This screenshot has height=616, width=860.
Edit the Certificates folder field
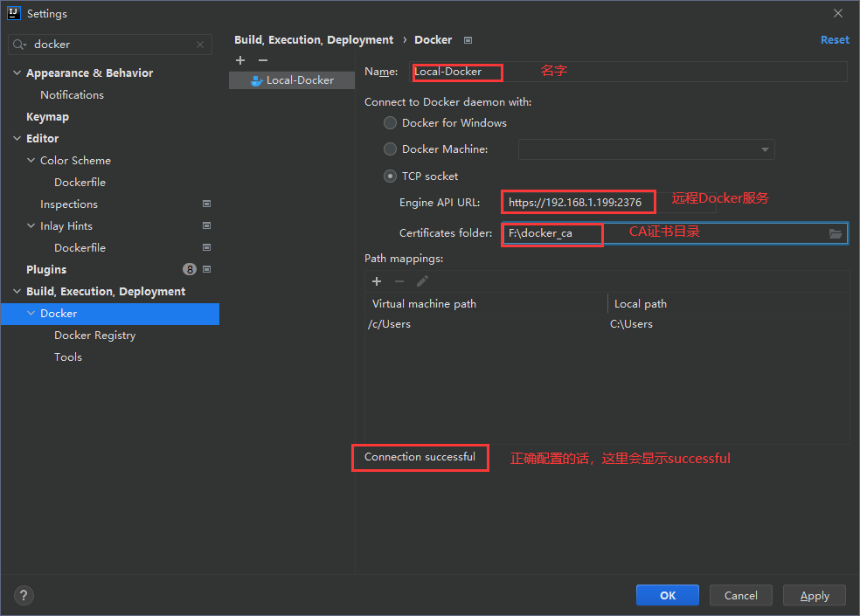pos(676,233)
